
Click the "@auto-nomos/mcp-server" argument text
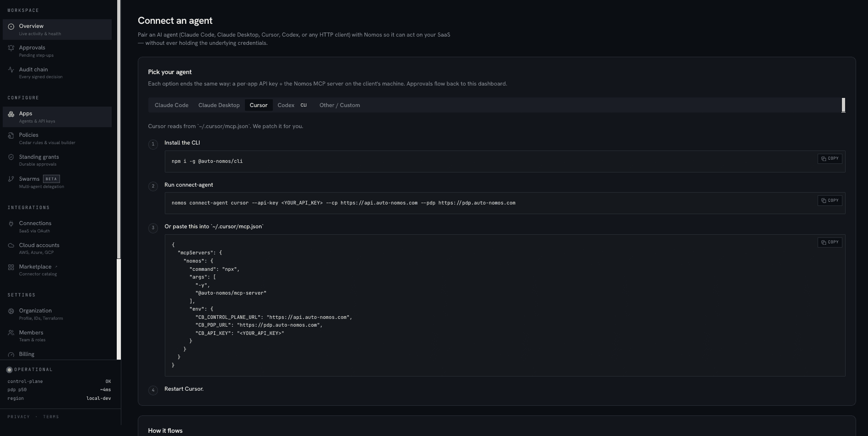[x=231, y=293]
